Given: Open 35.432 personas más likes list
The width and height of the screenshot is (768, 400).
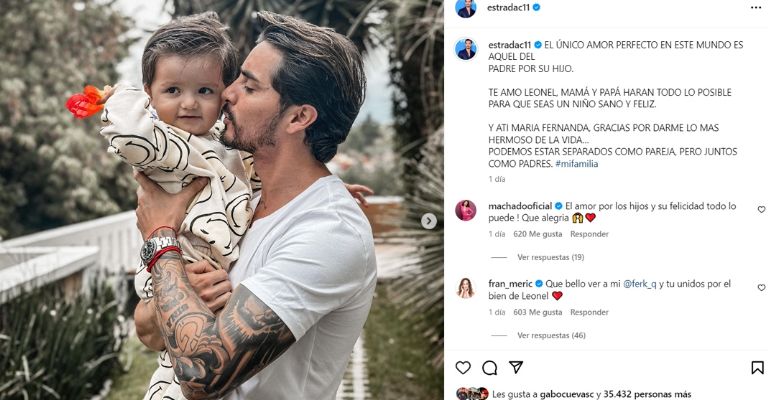Looking at the screenshot, I should [x=647, y=394].
